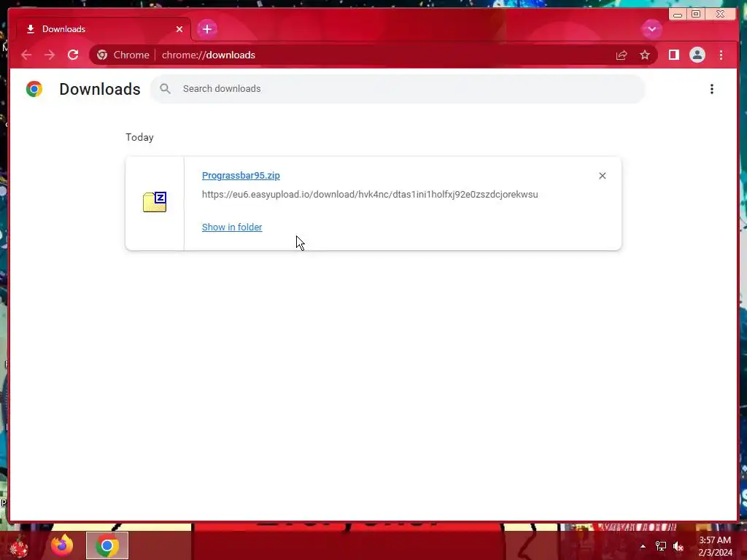Click the muted volume tray icon
Screen dimensions: 747x560
pyautogui.click(x=678, y=546)
